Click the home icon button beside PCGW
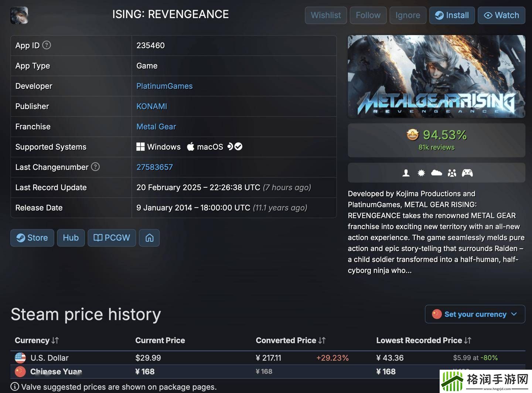The height and width of the screenshot is (393, 532). point(149,238)
